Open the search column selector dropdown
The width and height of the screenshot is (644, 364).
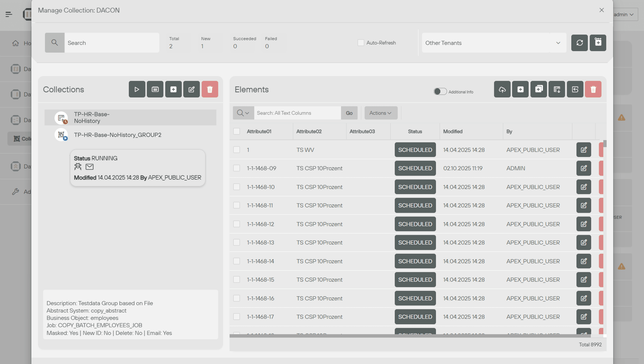(243, 113)
